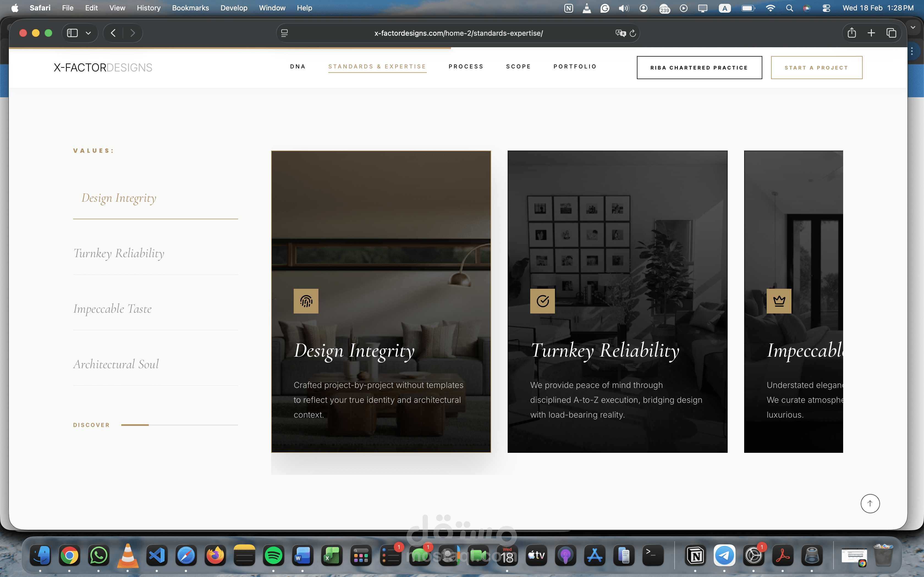Open the Bookmarks menu
This screenshot has width=924, height=577.
click(190, 8)
